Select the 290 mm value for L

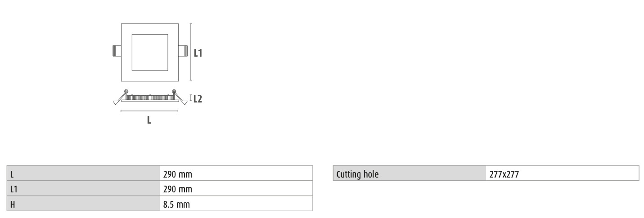point(236,174)
